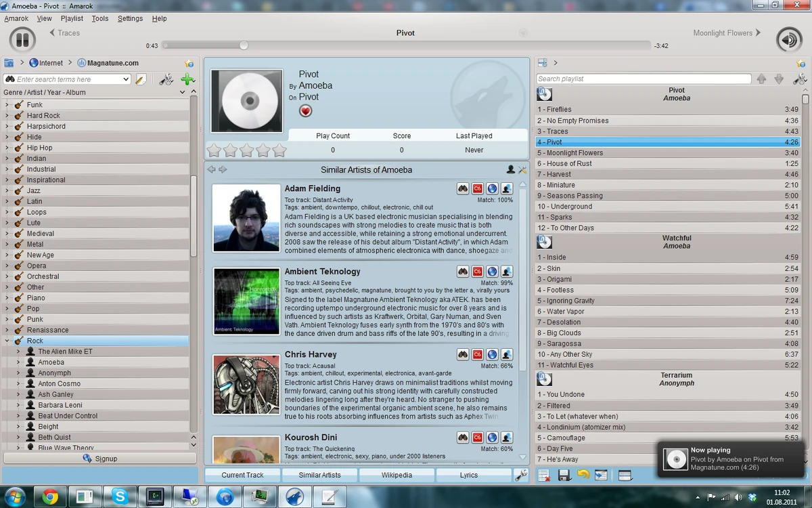Click the add-artist icon beside Kourosh Dini
This screenshot has height=508, width=812.
pyautogui.click(x=506, y=437)
